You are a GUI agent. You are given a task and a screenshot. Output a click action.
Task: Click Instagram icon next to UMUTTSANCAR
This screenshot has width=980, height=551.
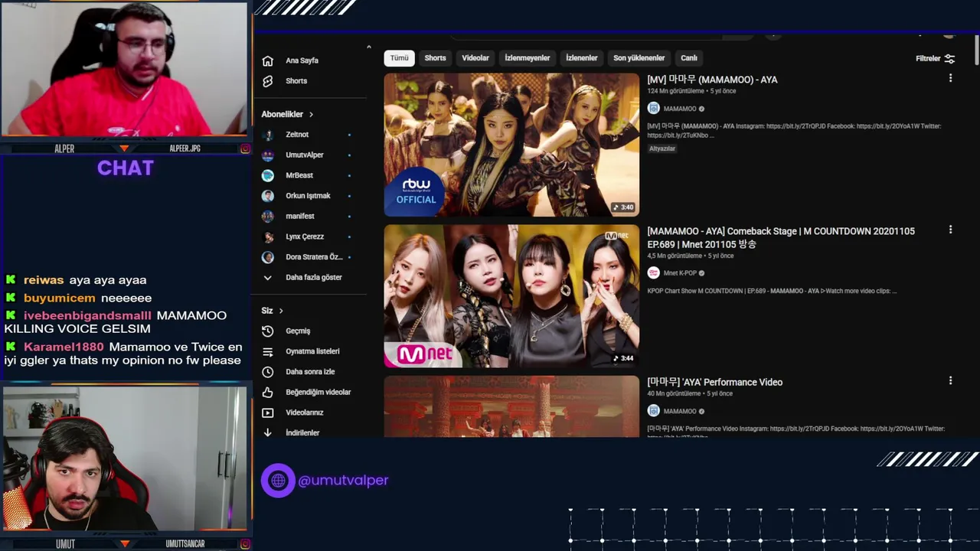pyautogui.click(x=245, y=544)
